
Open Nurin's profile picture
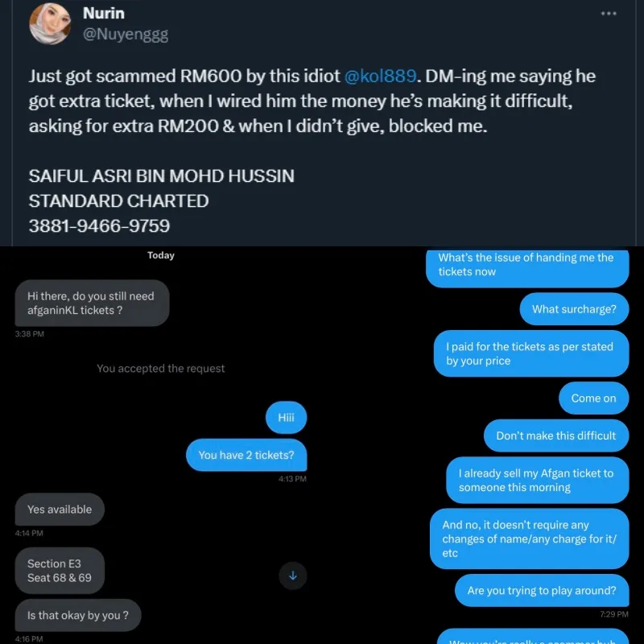[52, 23]
